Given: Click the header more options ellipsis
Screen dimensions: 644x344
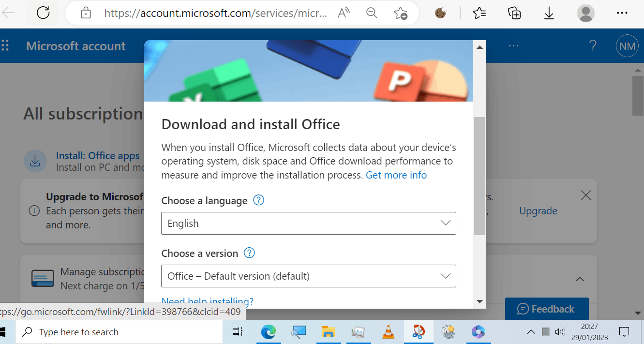Looking at the screenshot, I should [513, 46].
